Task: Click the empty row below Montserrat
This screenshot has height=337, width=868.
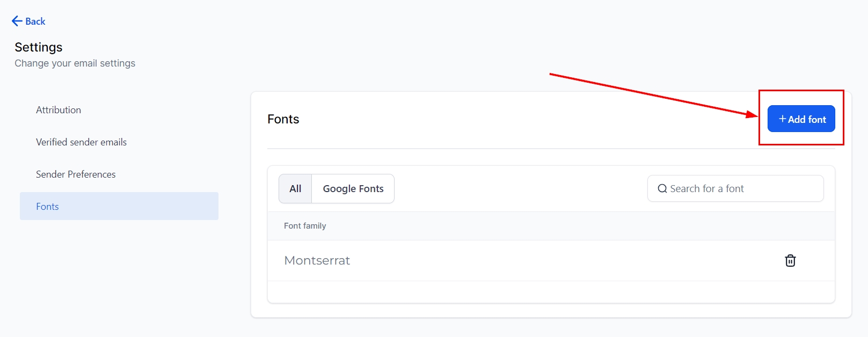Action: (x=551, y=292)
